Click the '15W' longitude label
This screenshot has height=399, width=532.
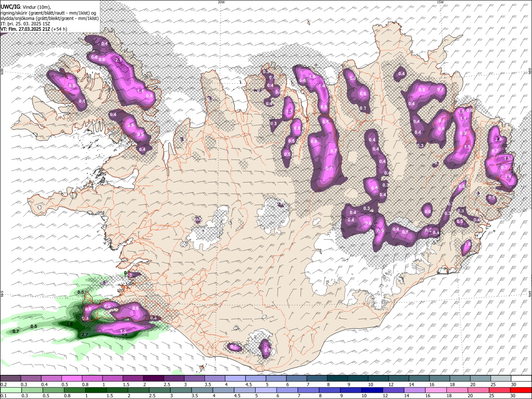(x=440, y=2)
